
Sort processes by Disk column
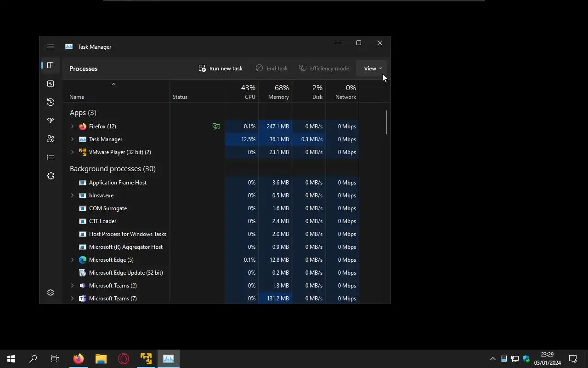click(309, 92)
